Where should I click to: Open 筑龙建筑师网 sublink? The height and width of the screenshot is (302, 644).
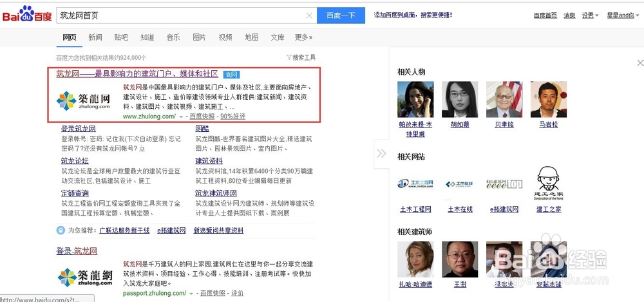[216, 193]
